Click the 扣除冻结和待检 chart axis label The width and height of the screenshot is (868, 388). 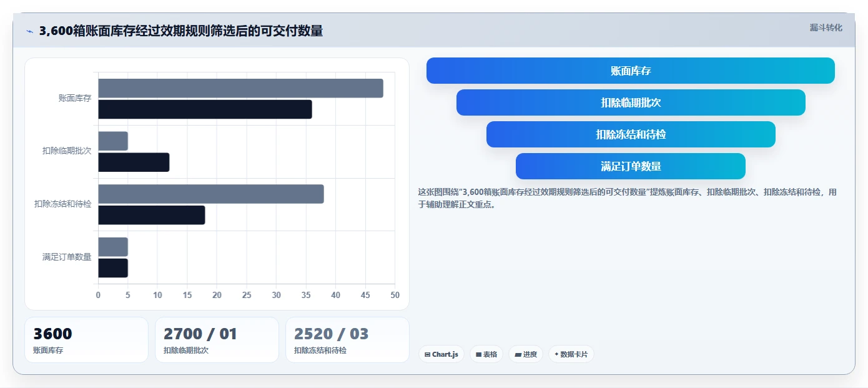tap(63, 204)
